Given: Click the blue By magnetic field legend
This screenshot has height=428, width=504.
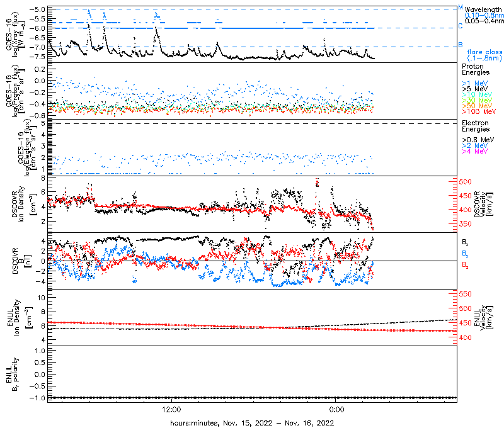Looking at the screenshot, I should [465, 254].
